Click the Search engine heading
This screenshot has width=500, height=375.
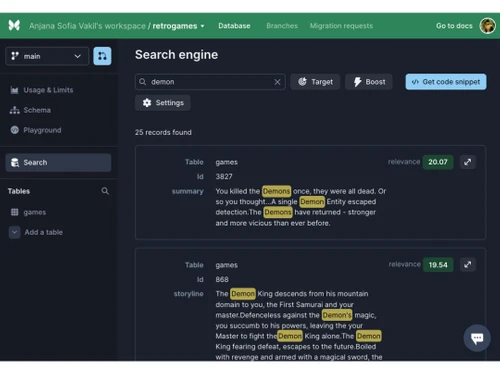click(176, 55)
